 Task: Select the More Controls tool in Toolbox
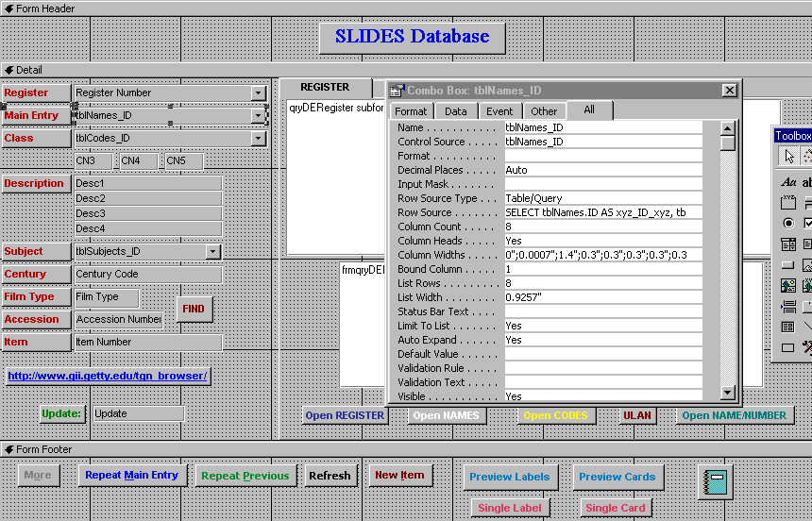807,347
